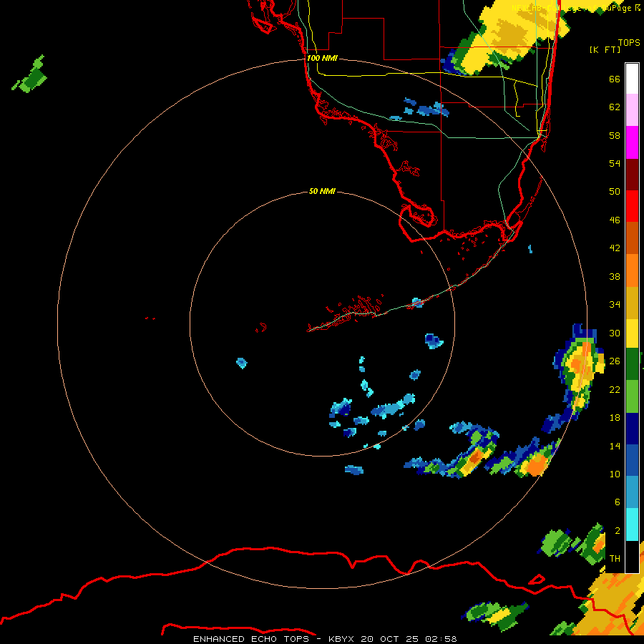Select the bright red legend swatch
The image size is (644, 644).
pyautogui.click(x=632, y=206)
